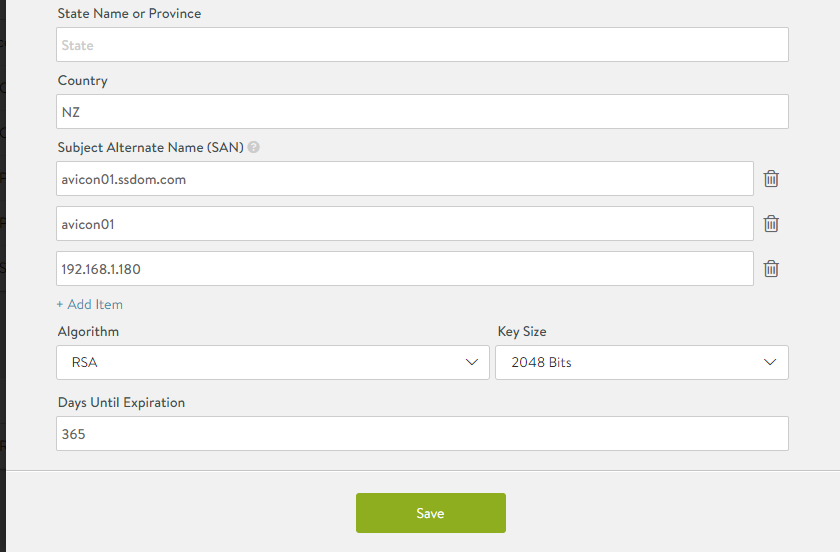Image resolution: width=840 pixels, height=552 pixels.
Task: Click into the avicon01 SAN input field
Action: pos(405,223)
